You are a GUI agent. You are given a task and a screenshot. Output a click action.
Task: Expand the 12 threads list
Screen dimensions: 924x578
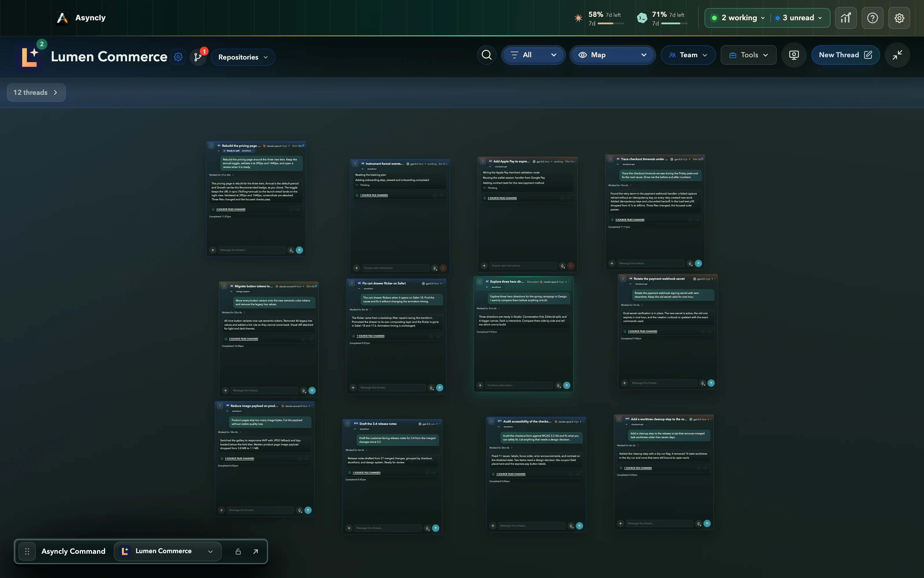tap(36, 92)
